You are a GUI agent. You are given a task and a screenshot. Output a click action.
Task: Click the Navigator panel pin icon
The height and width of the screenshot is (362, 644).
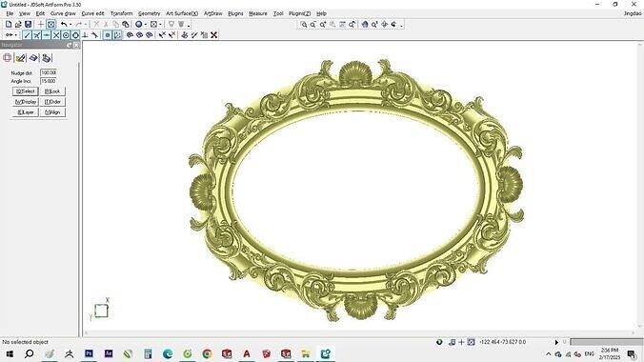click(69, 45)
